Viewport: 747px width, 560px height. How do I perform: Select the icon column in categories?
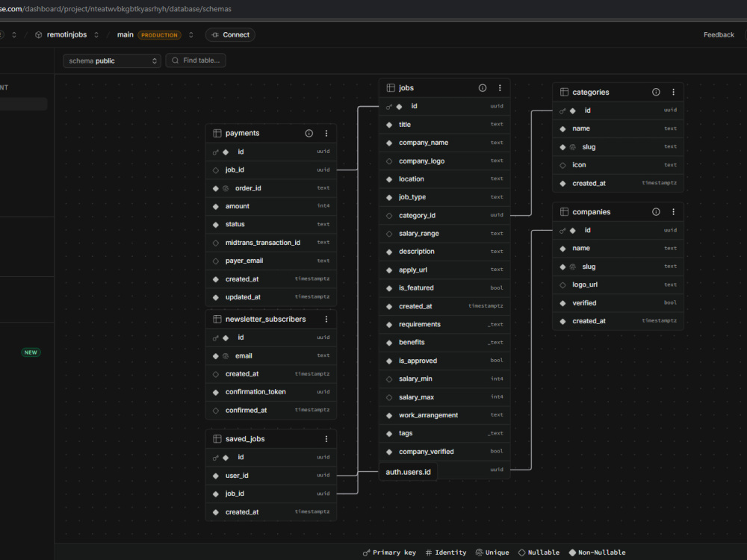click(618, 165)
